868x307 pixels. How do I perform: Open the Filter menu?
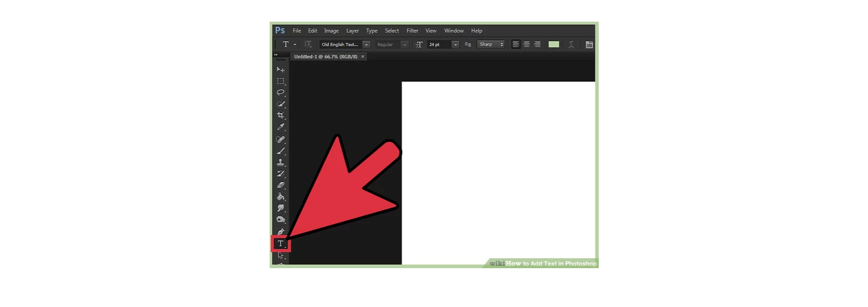412,31
